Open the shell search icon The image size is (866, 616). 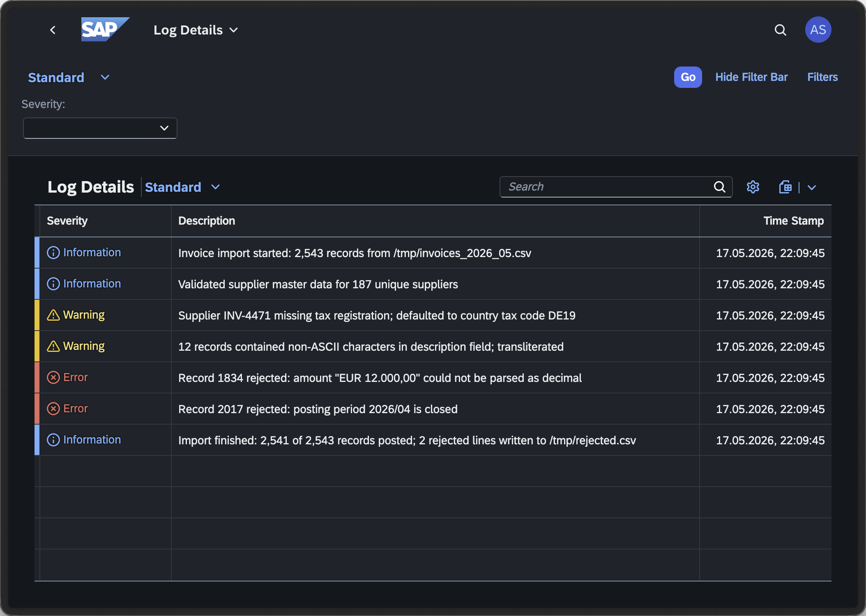[x=780, y=30]
